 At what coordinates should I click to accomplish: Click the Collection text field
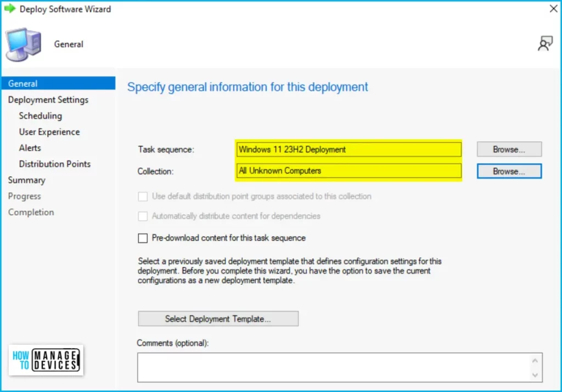point(349,171)
